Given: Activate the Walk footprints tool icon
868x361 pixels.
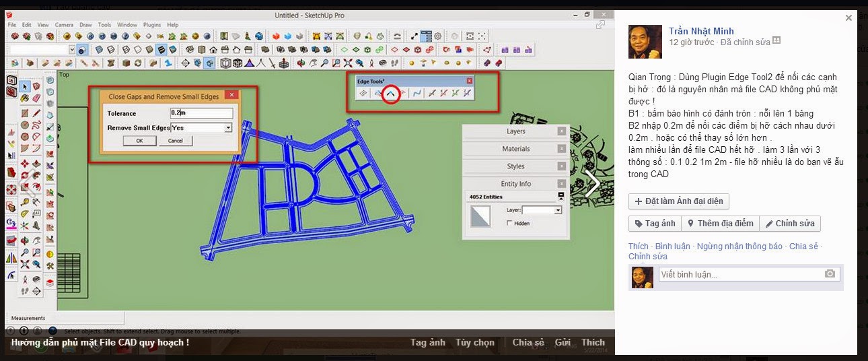Looking at the screenshot, I should point(394,63).
